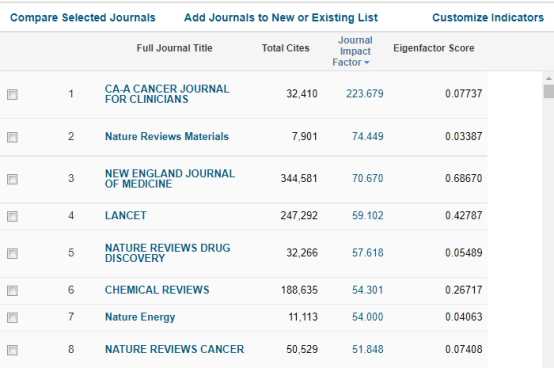Check the box for Nature Reviews Materials
The height and width of the screenshot is (368, 554).
tap(12, 137)
